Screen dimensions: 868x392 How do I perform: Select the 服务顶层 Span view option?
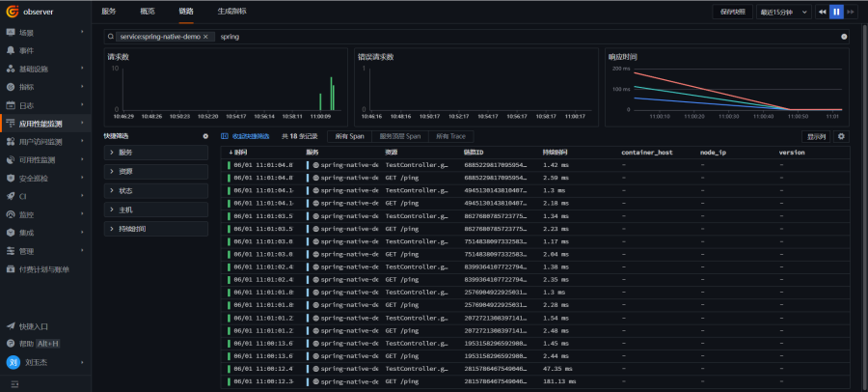point(399,136)
